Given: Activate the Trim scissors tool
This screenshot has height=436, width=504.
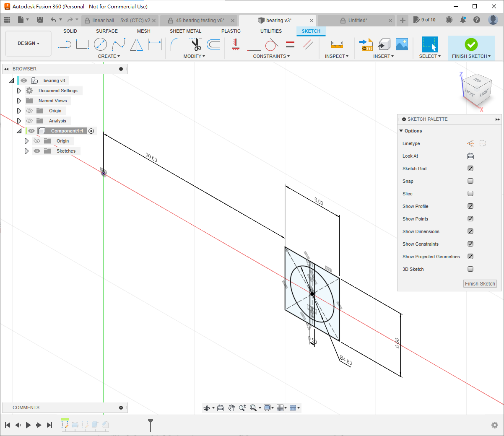Looking at the screenshot, I should click(x=195, y=44).
